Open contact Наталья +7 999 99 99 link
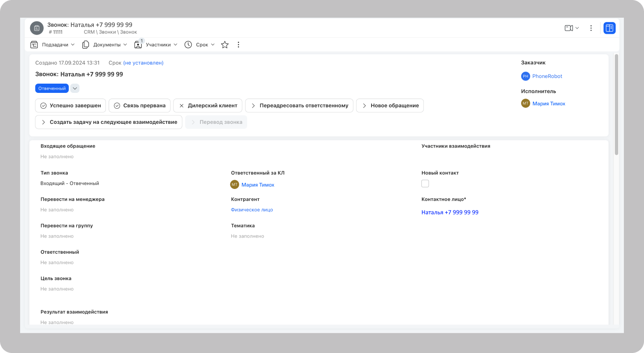Image resolution: width=644 pixels, height=353 pixels. [x=450, y=212]
